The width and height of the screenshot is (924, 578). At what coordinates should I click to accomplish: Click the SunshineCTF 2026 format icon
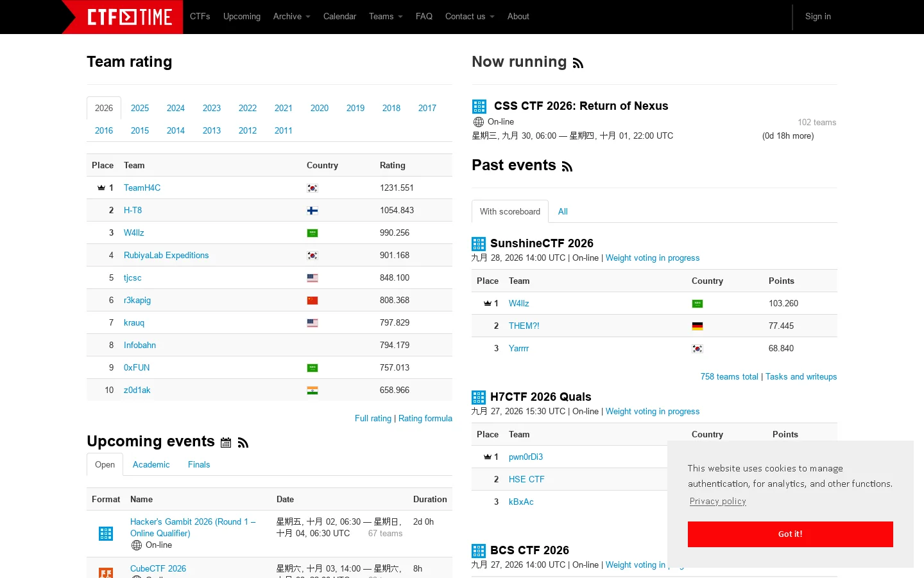point(479,244)
